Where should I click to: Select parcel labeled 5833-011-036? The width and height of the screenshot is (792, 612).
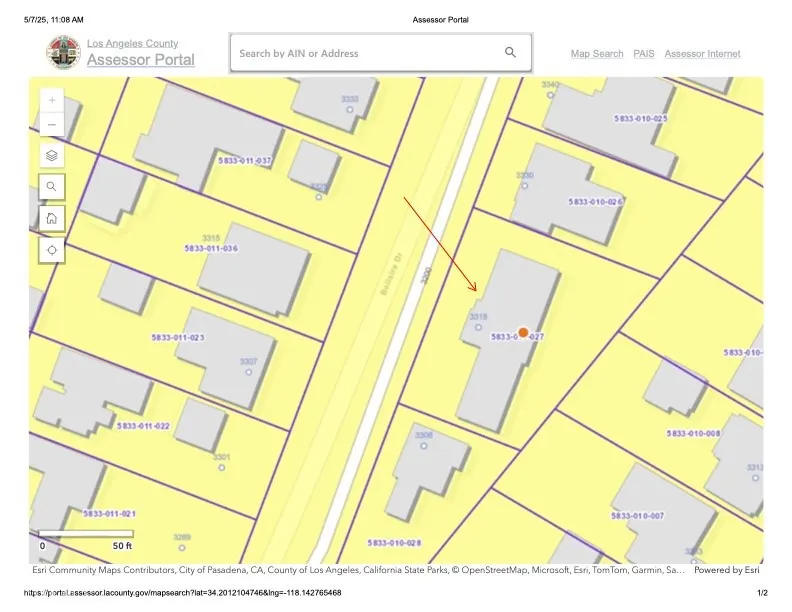tap(211, 249)
